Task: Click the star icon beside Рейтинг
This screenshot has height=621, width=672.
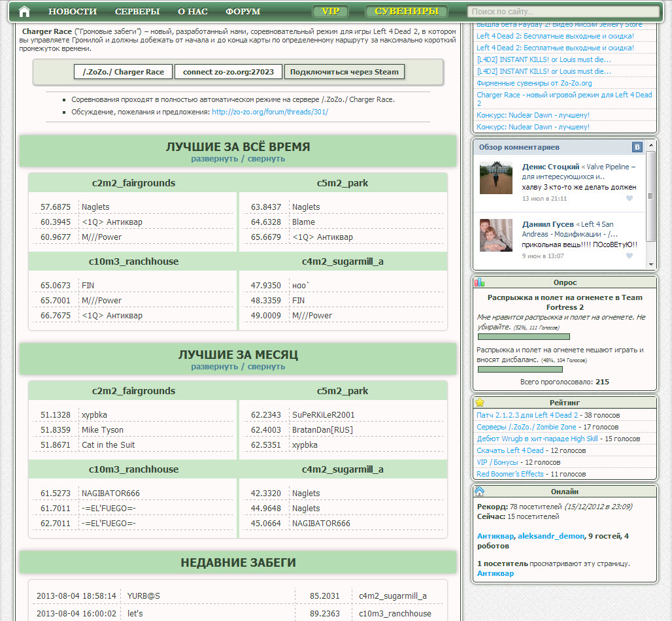Action: click(x=480, y=403)
